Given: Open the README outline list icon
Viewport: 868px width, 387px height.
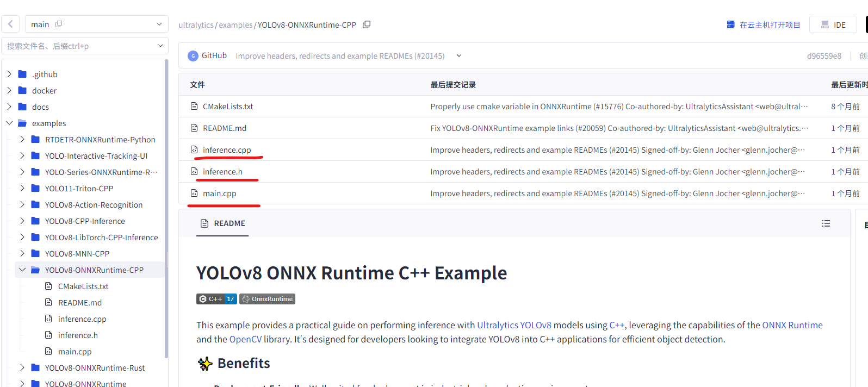Looking at the screenshot, I should click(826, 223).
